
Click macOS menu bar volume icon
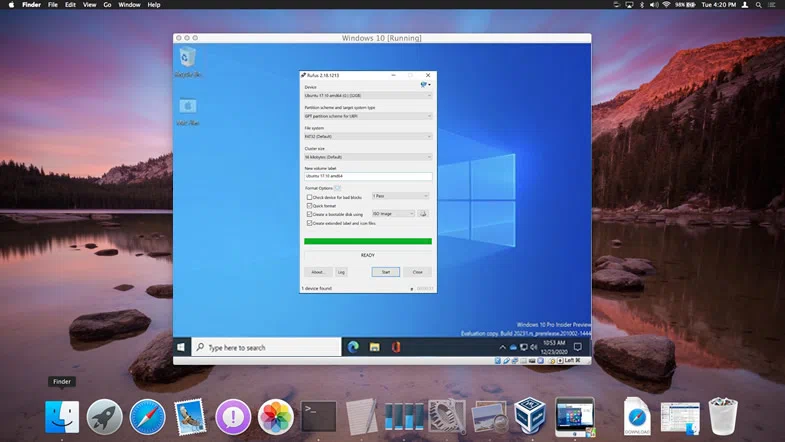click(x=654, y=5)
